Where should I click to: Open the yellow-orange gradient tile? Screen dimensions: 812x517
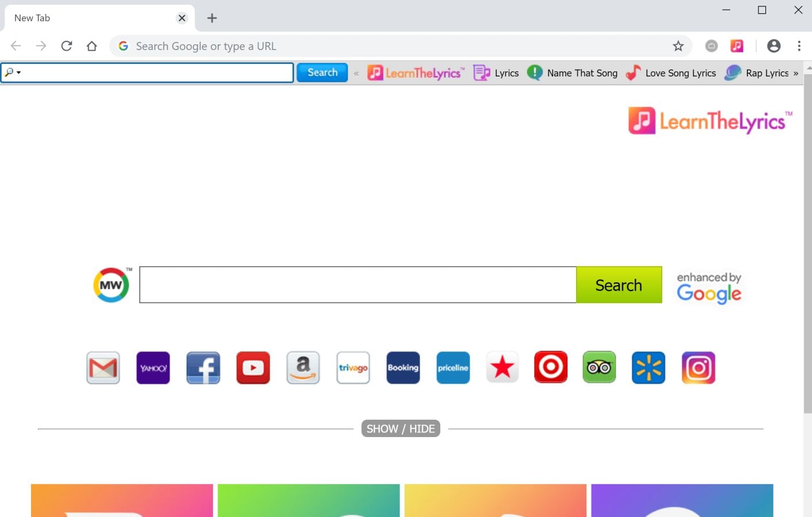[x=495, y=500]
